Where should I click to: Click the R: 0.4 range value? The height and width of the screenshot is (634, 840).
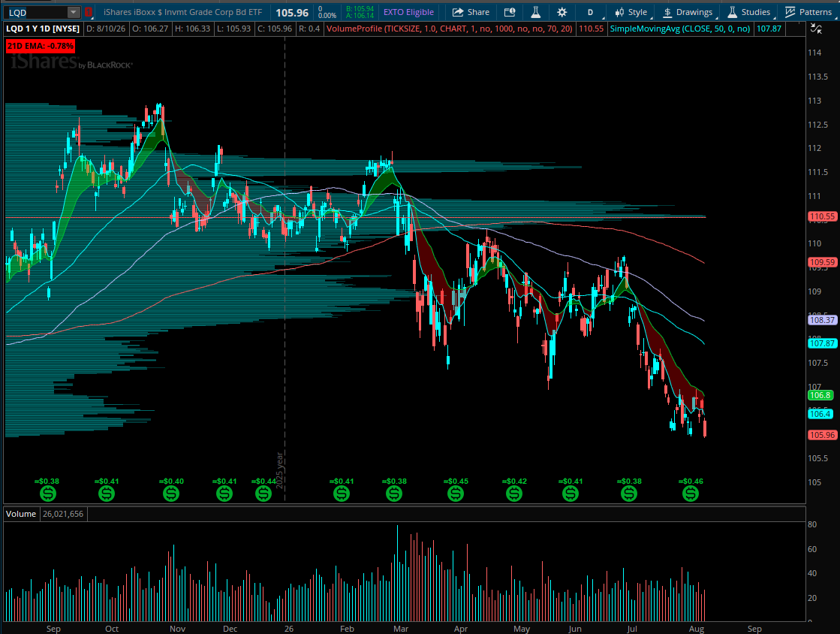(309, 29)
